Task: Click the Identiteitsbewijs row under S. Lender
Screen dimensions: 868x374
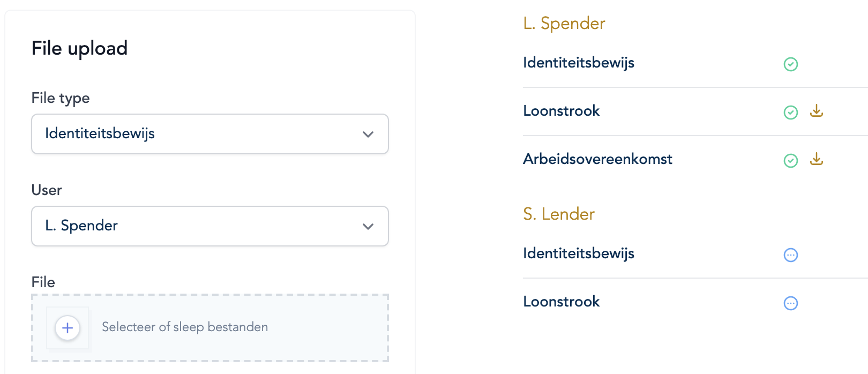Action: click(x=579, y=253)
